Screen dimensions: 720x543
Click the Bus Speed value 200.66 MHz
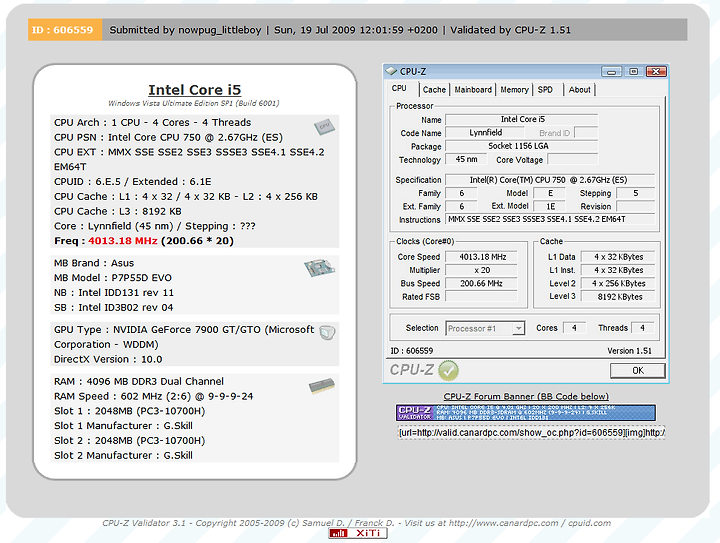click(x=481, y=284)
